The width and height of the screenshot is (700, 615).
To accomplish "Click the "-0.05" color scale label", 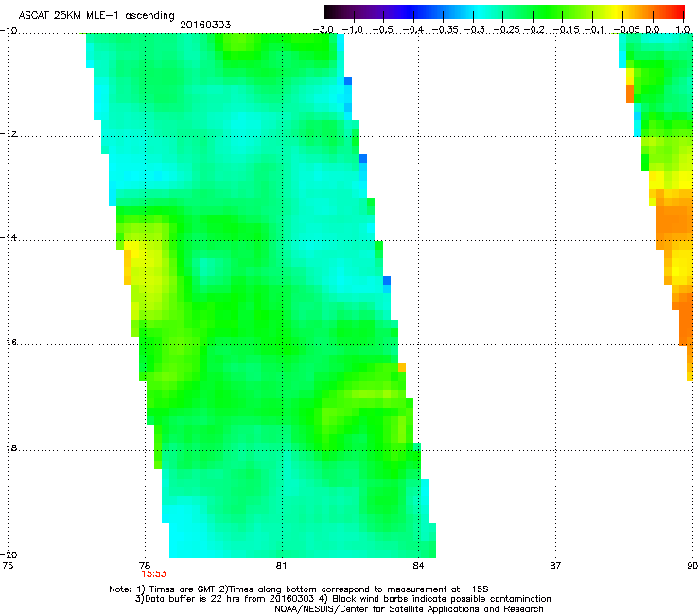I will (626, 30).
